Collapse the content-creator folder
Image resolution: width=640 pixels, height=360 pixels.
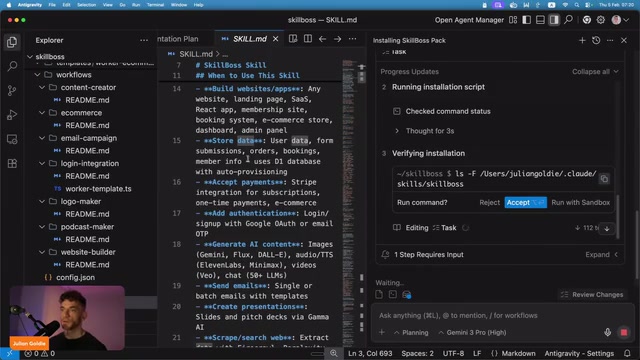42,87
